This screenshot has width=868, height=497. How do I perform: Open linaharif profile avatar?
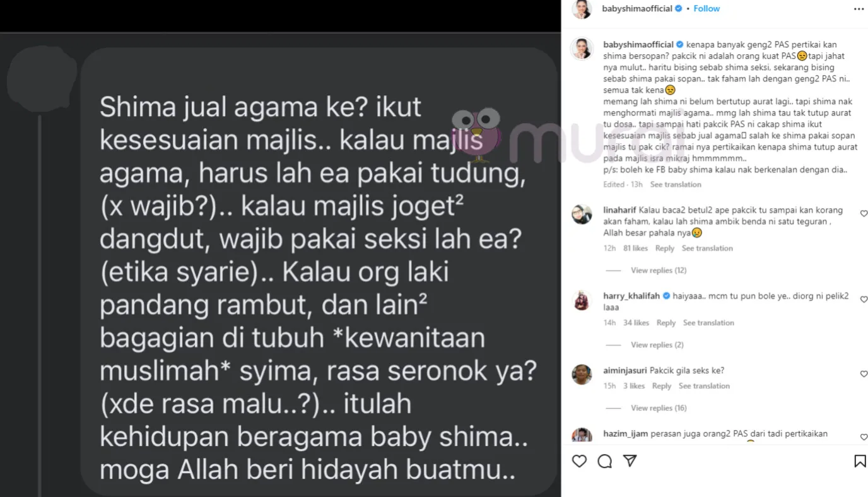pyautogui.click(x=582, y=215)
